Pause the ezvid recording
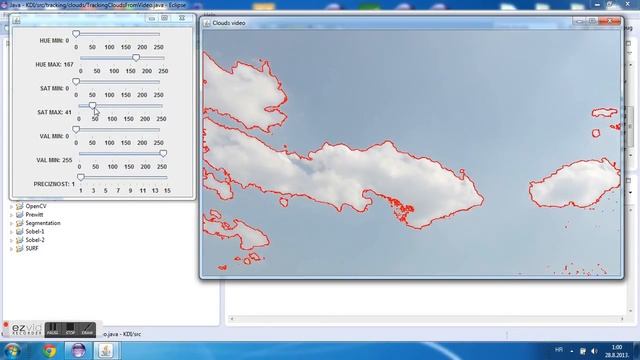 (x=52, y=329)
